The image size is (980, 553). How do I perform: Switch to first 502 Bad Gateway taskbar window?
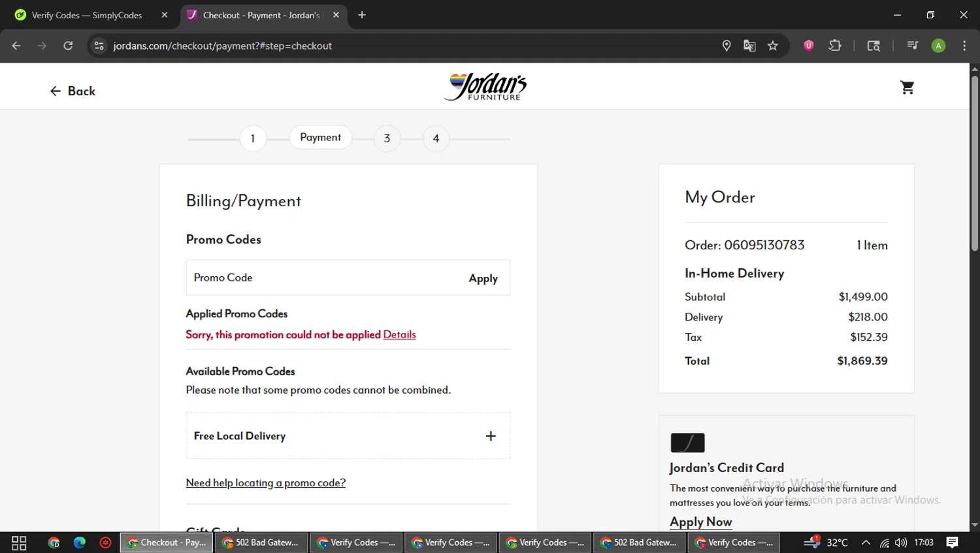click(261, 543)
